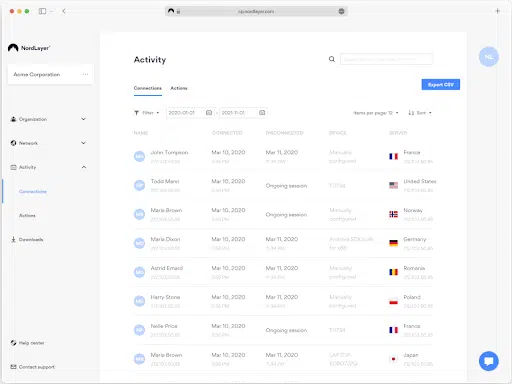Select Actions in the sidebar
Viewport: 512px width, 384px height.
(x=27, y=215)
